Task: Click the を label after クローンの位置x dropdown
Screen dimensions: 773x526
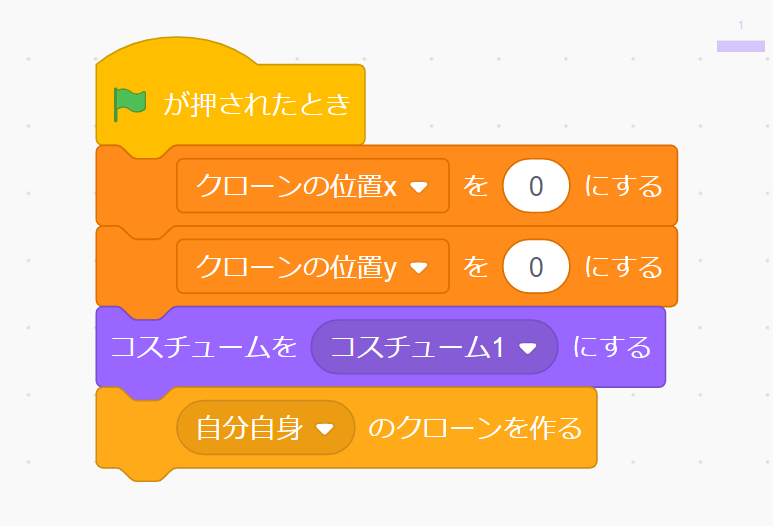Action: pos(476,186)
